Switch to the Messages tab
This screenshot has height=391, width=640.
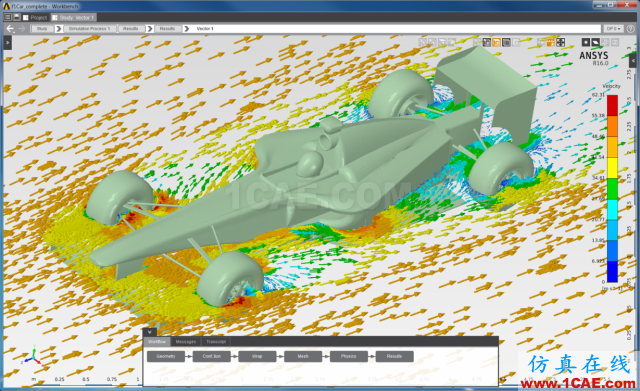(186, 342)
